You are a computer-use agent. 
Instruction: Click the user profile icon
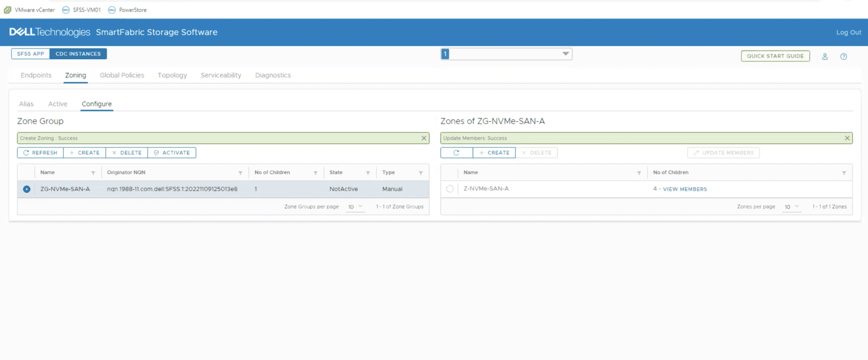point(825,57)
